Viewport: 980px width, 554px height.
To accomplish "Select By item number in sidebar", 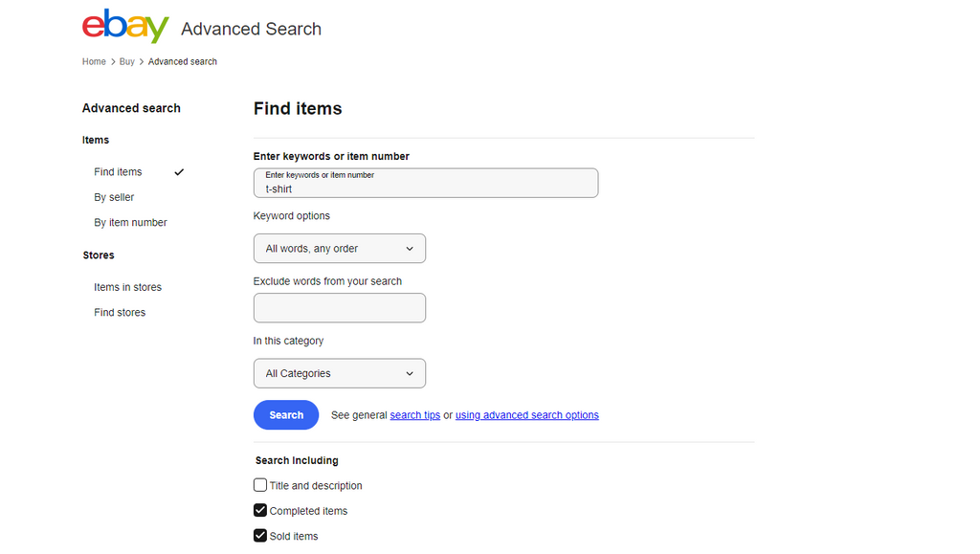I will [x=130, y=222].
